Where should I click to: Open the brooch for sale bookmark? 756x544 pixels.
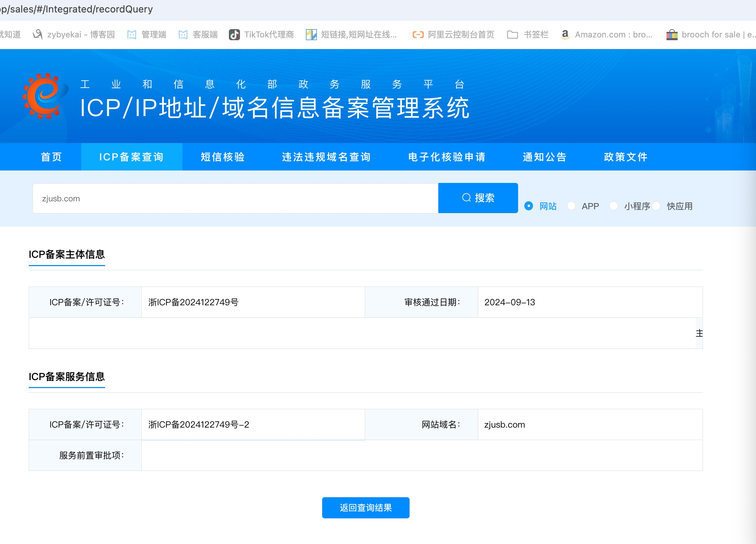[x=710, y=35]
